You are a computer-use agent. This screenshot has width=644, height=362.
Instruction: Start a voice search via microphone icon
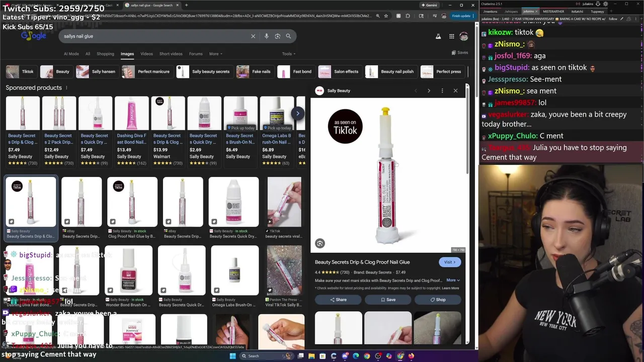(x=266, y=36)
